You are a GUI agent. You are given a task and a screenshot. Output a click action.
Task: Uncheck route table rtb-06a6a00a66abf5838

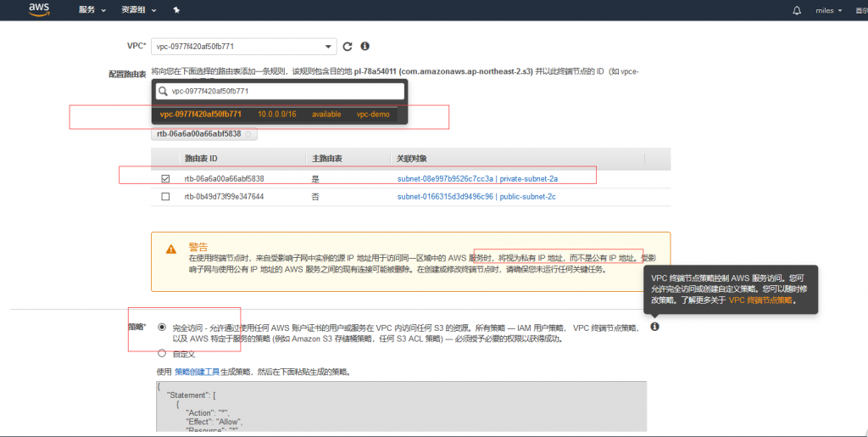click(x=165, y=179)
